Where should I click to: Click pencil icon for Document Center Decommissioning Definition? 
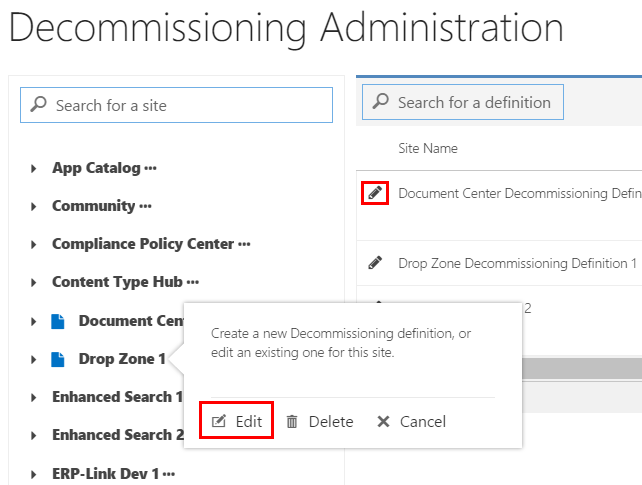tap(375, 193)
